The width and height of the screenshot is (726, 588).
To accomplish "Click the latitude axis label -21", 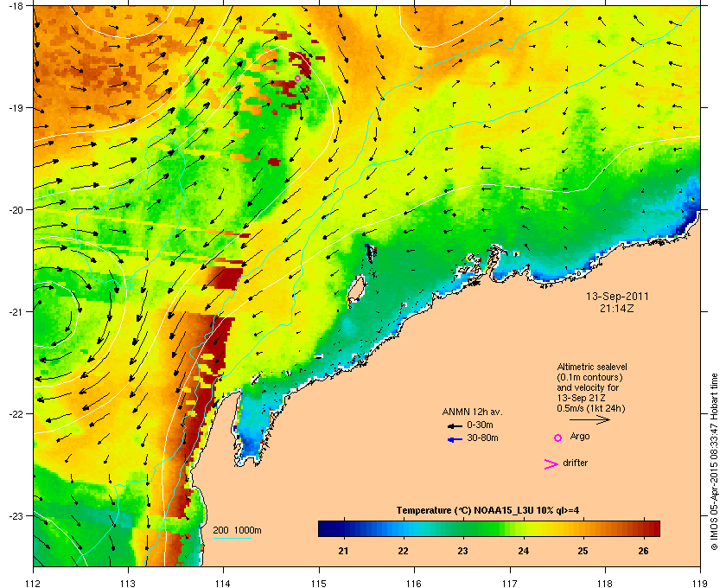I will [16, 312].
